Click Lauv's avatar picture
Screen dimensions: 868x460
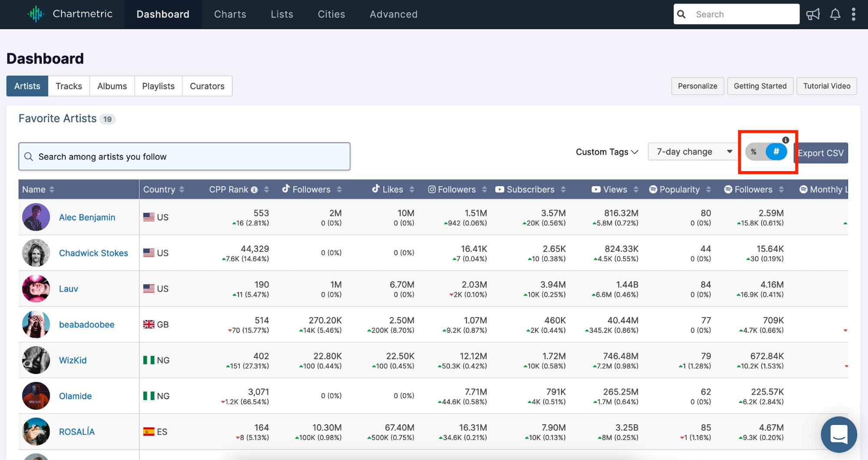36,288
